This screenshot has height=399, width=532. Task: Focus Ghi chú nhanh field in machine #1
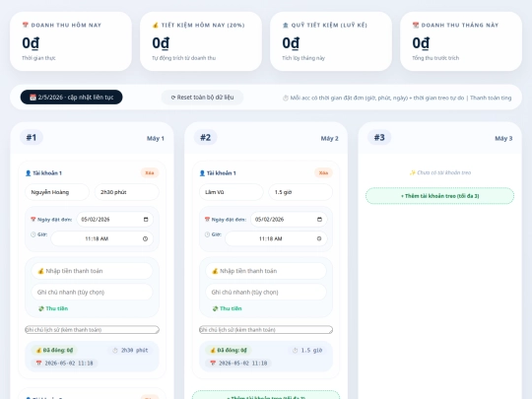(x=92, y=292)
